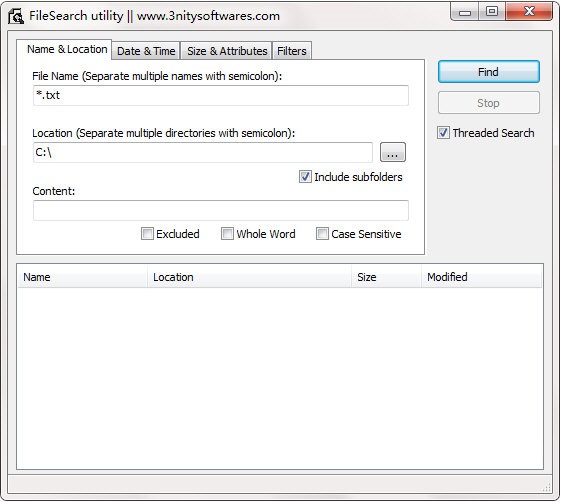The image size is (561, 502).
Task: Sort results by the Modified column header
Action: [482, 277]
